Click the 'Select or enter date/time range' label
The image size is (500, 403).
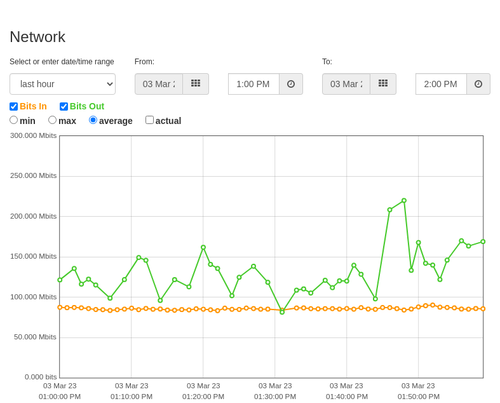tap(62, 62)
